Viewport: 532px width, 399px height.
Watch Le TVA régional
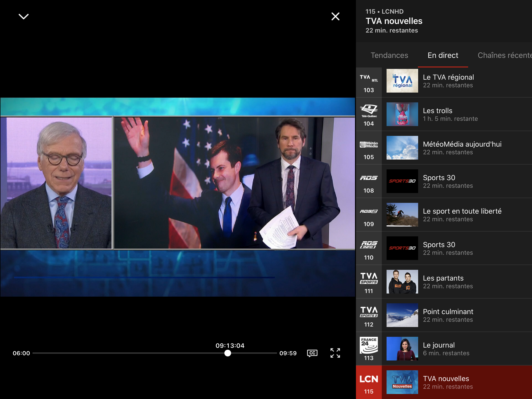tap(448, 77)
